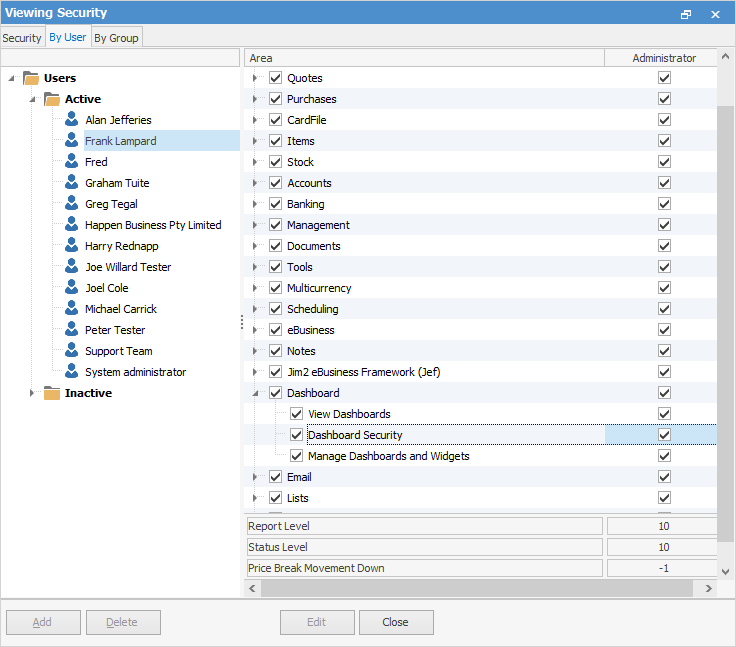The image size is (736, 647).
Task: Click the user icon beside Happen Business Pty Limited
Action: click(x=71, y=224)
